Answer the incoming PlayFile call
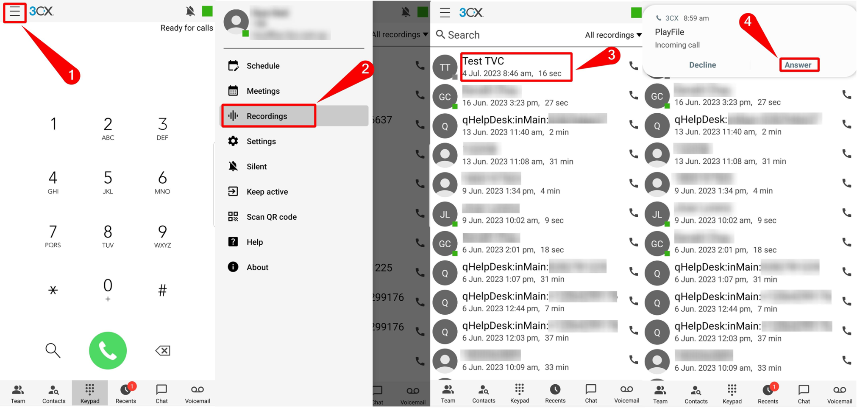Screen dimensions: 868x411 tap(798, 64)
